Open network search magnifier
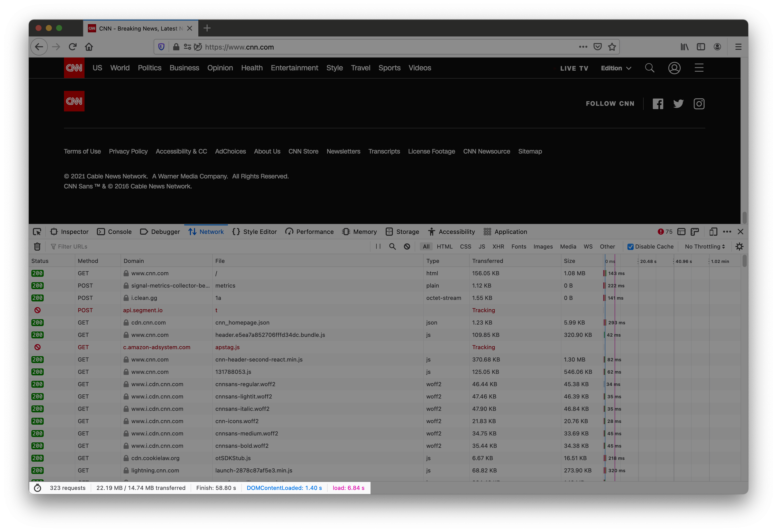The image size is (777, 532). [393, 247]
